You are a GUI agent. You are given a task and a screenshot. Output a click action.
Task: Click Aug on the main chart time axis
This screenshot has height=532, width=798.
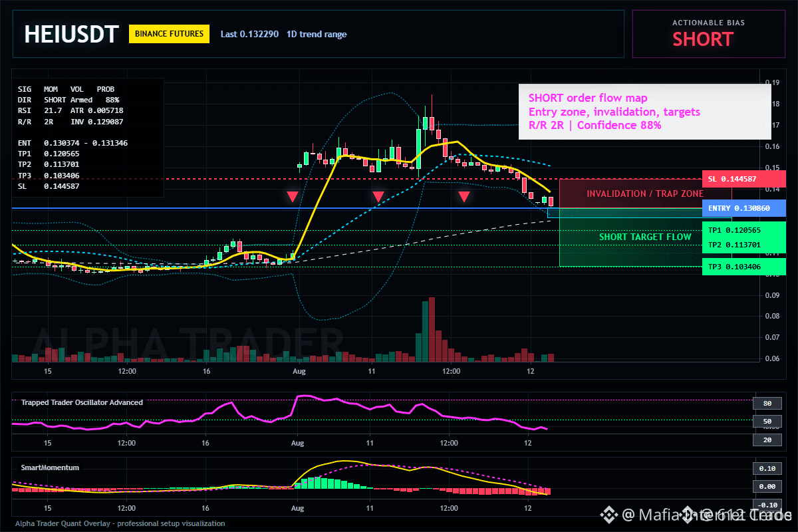tap(298, 371)
